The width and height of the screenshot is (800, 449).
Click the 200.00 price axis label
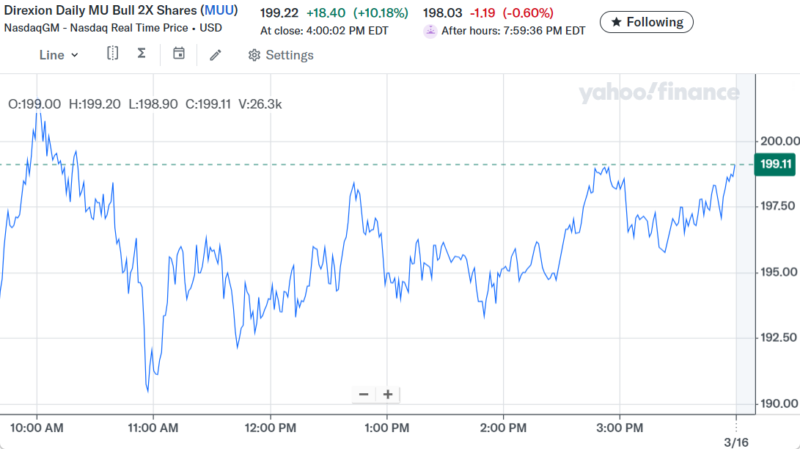[x=778, y=142]
